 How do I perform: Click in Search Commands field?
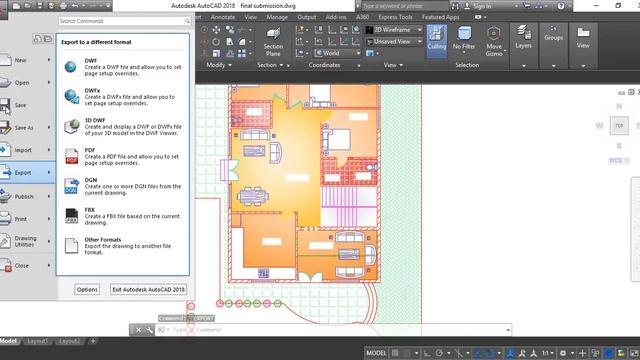point(124,21)
